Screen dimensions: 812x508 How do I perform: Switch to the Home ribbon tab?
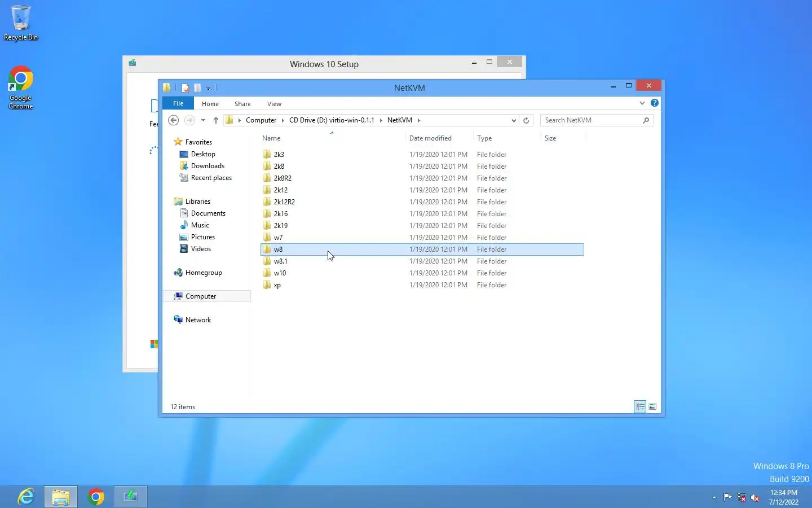tap(210, 104)
